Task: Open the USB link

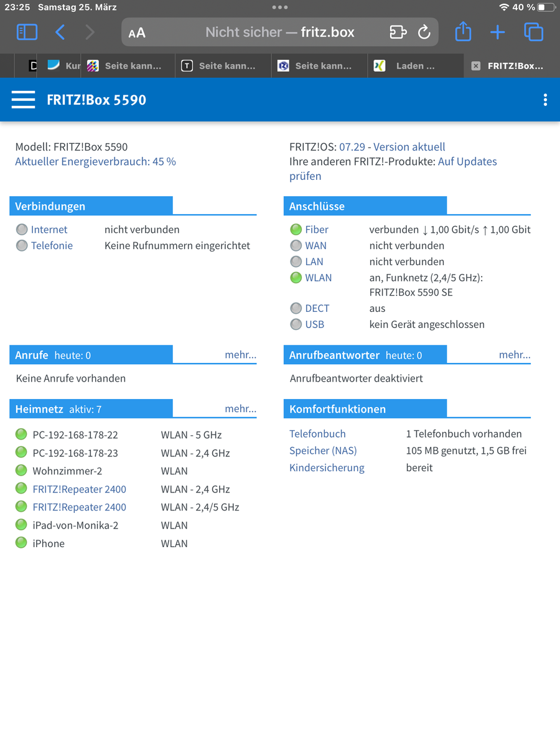Action: click(x=315, y=324)
